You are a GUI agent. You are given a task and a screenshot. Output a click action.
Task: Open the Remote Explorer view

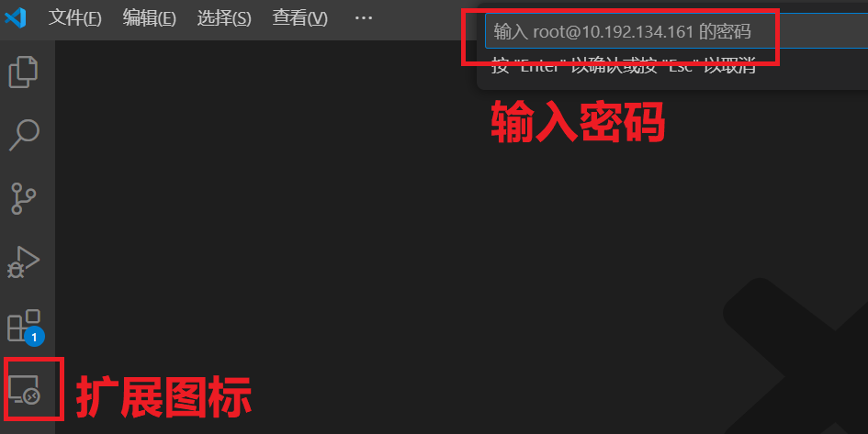pyautogui.click(x=25, y=389)
